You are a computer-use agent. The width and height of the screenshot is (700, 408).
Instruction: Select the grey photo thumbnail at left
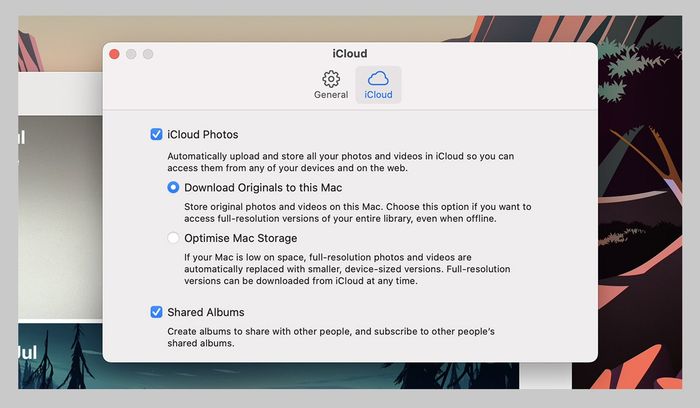[60, 220]
